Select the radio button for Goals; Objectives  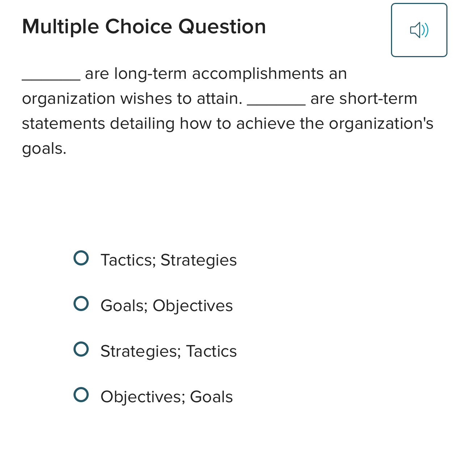[81, 303]
